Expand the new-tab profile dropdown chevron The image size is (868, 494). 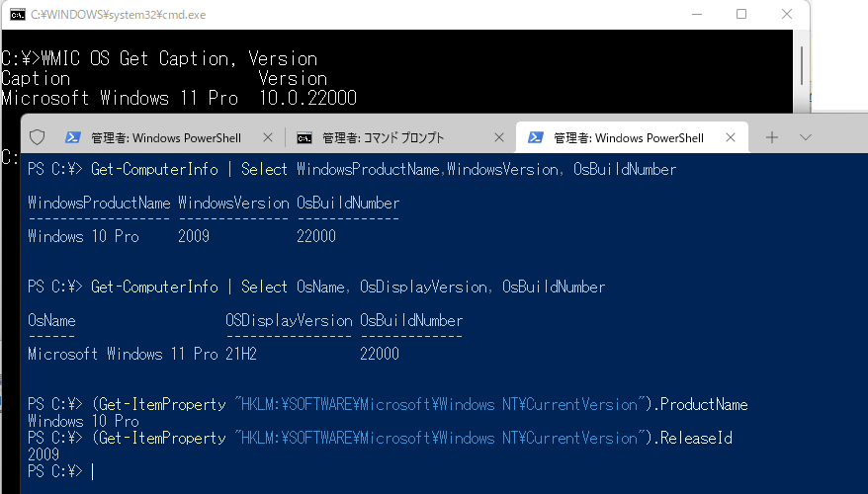click(x=805, y=137)
